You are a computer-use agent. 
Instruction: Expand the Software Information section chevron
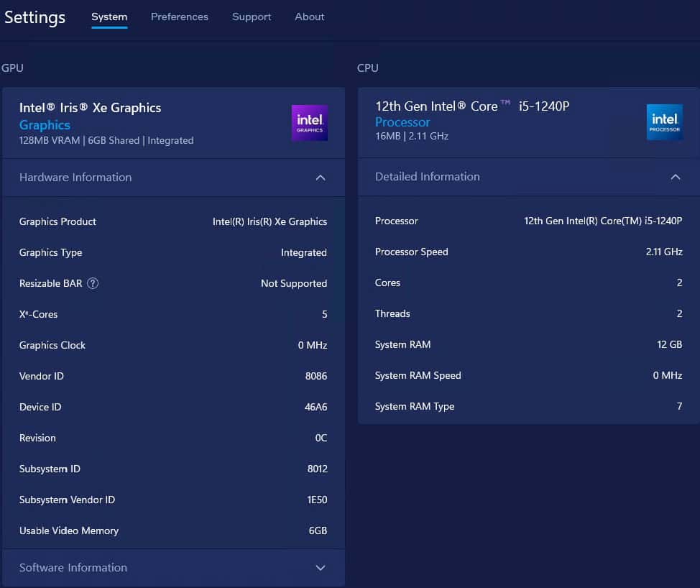[x=321, y=568]
